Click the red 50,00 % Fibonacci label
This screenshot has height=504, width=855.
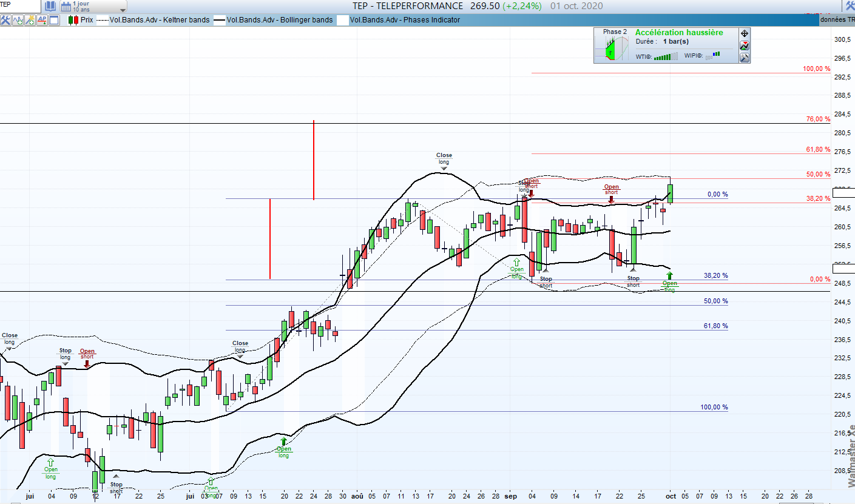click(x=818, y=175)
